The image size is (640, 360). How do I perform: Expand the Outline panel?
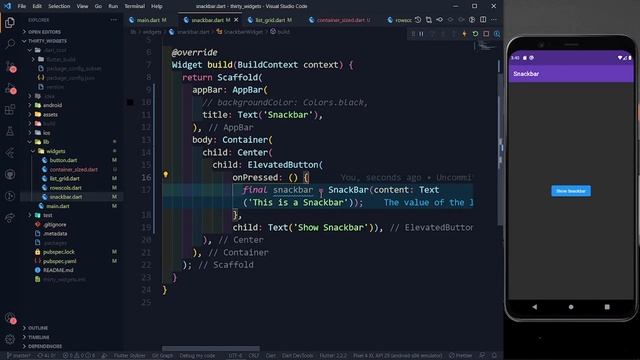[x=38, y=328]
